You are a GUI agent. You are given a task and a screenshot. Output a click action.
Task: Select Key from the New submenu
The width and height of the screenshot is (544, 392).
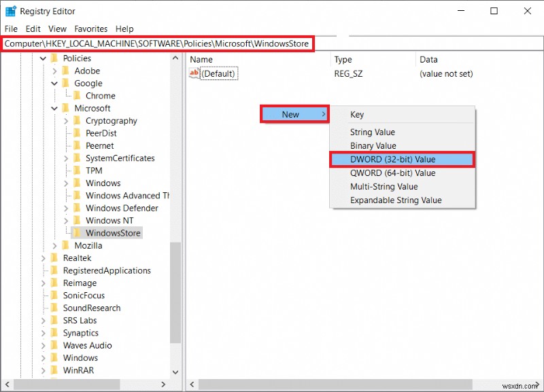[x=356, y=114]
